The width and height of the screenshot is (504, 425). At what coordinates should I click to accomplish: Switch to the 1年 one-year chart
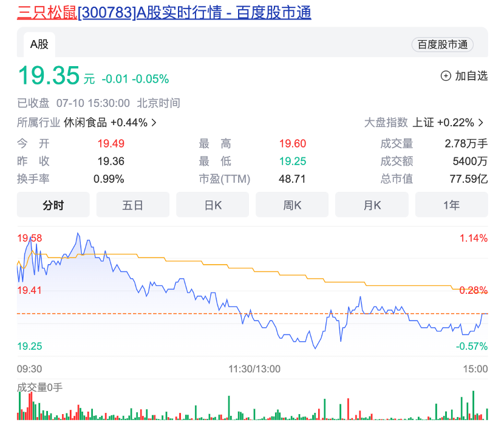[452, 205]
